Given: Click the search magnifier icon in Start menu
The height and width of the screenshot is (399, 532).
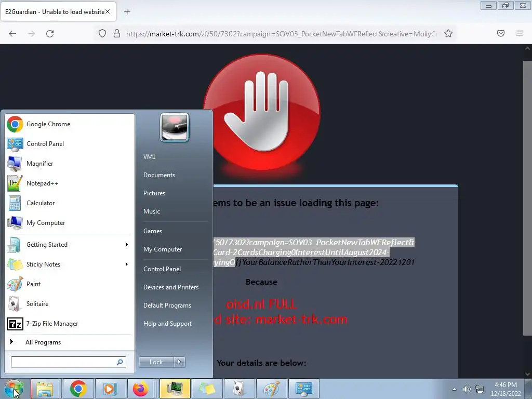Looking at the screenshot, I should pos(120,362).
